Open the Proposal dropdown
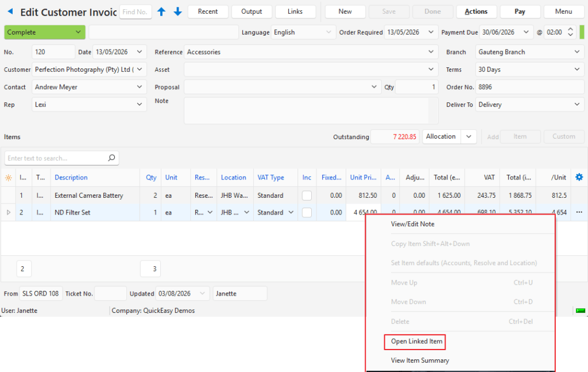Image resolution: width=588 pixels, height=372 pixels. tap(374, 87)
